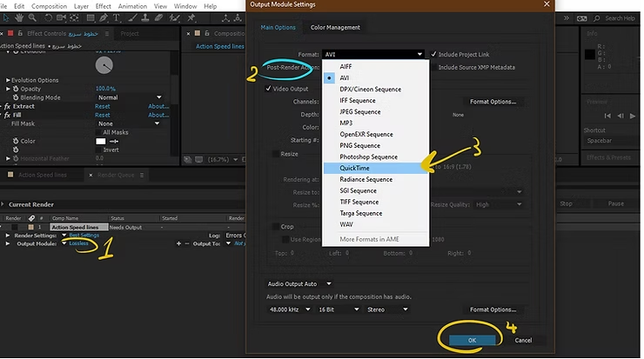Choose TIFF Sequence from format list
The height and width of the screenshot is (359, 644).
[376, 202]
